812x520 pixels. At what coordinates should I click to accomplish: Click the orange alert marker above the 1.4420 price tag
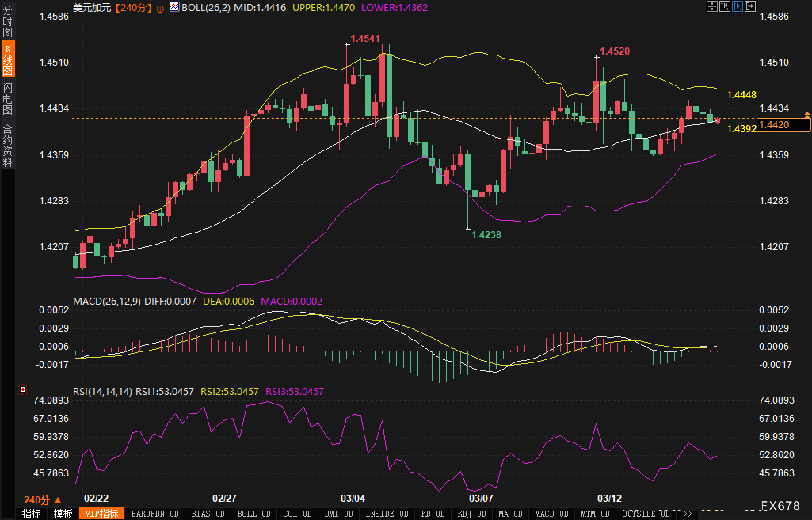click(807, 115)
